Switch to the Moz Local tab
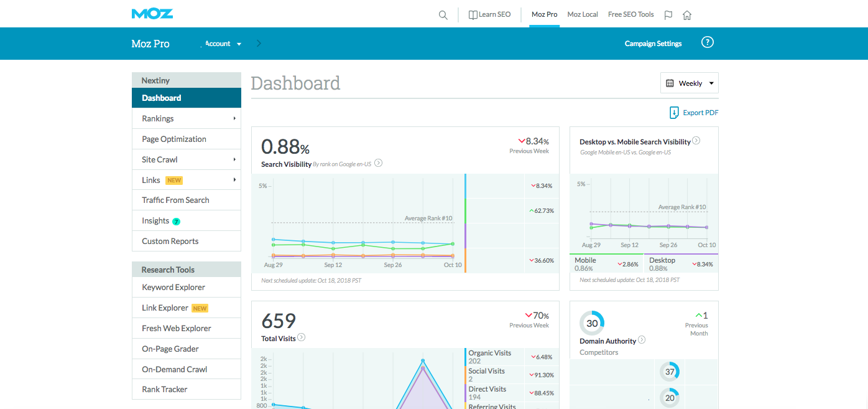 (x=583, y=14)
